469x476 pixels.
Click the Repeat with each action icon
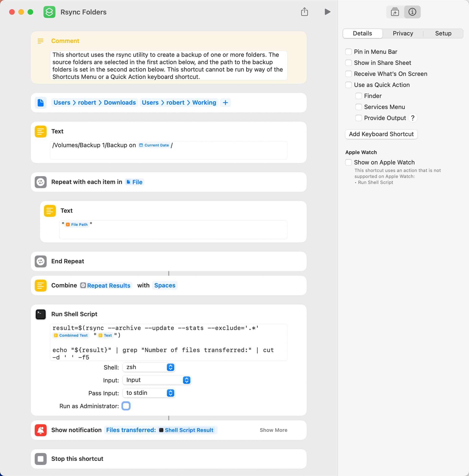(x=41, y=182)
